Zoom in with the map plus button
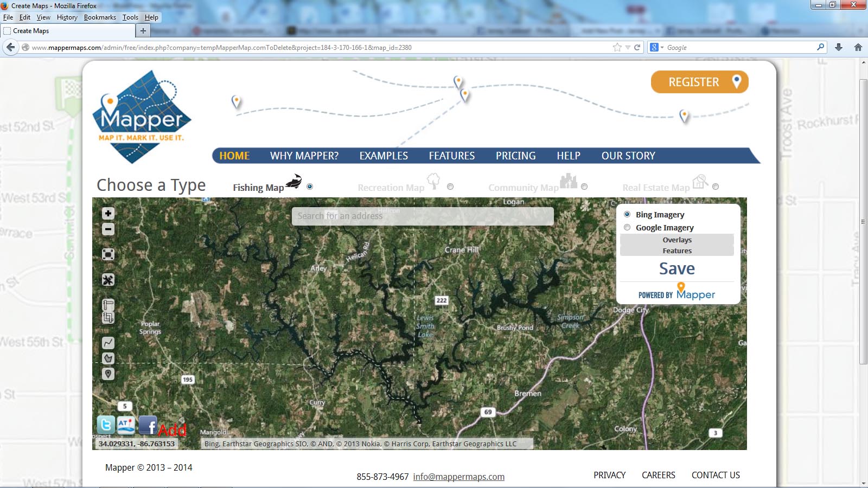 point(108,214)
